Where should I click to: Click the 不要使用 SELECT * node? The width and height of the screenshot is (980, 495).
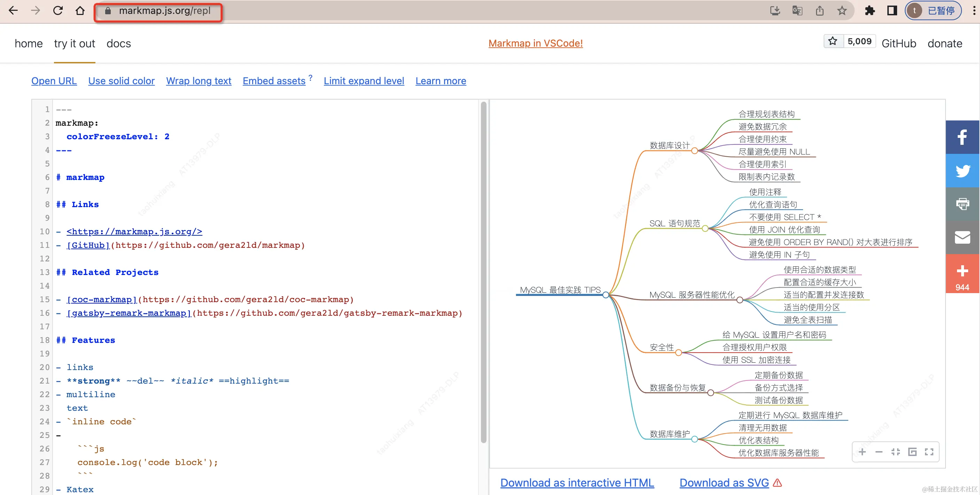point(785,217)
